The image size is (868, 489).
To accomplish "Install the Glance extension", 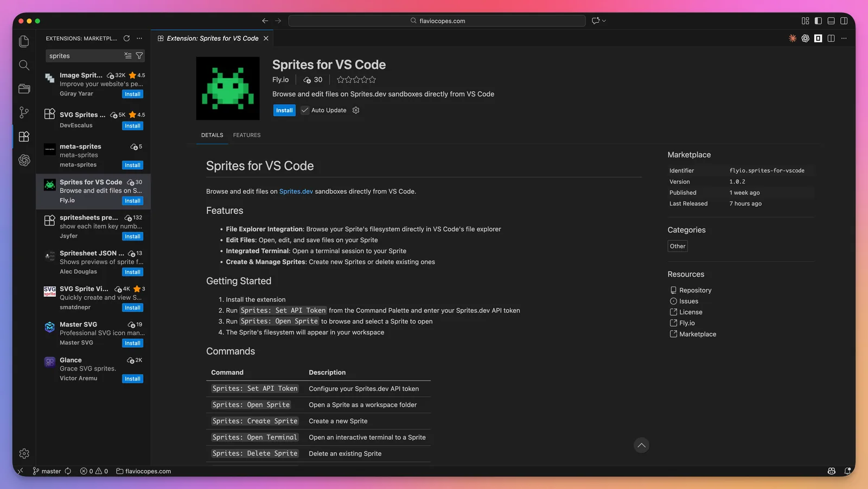I will pos(132,379).
